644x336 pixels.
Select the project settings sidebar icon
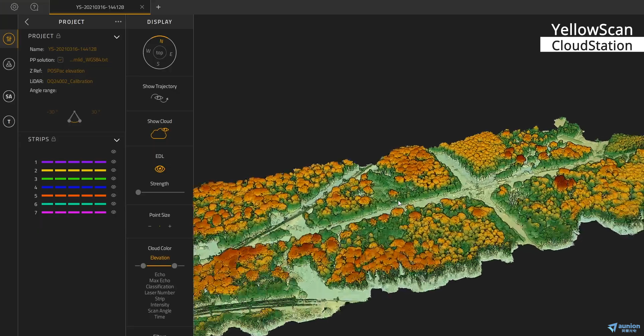coord(9,39)
